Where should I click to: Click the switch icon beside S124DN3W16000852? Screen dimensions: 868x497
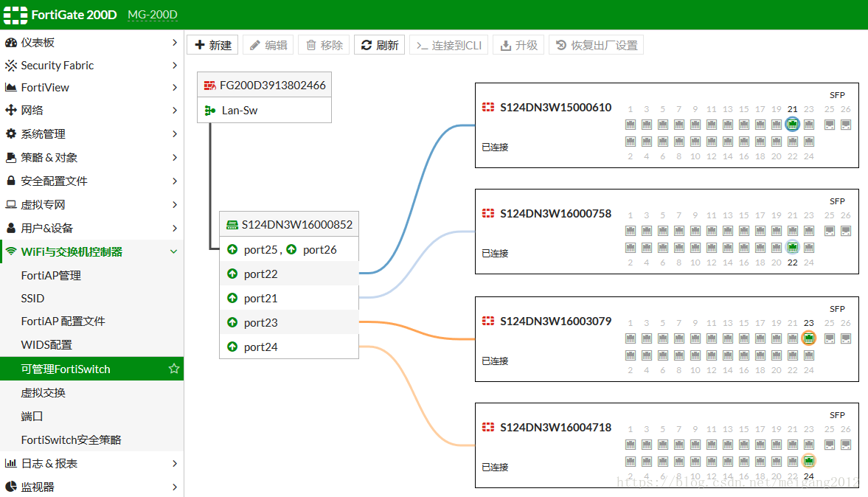click(232, 225)
